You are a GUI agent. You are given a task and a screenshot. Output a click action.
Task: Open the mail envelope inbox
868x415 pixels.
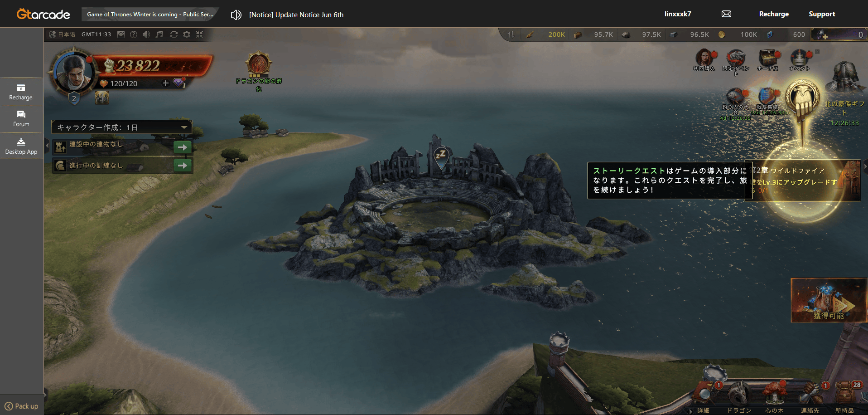(x=726, y=14)
